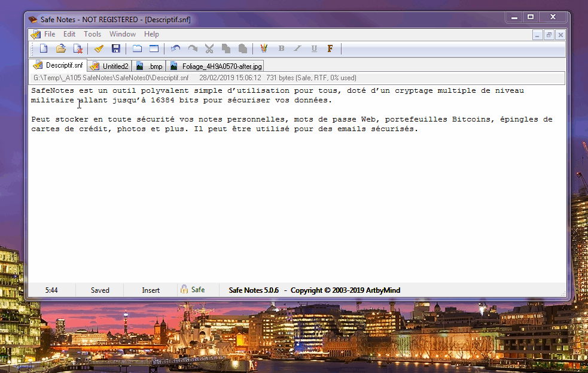The width and height of the screenshot is (588, 373).
Task: Click the key password icon in the toolbar
Action: 99,48
